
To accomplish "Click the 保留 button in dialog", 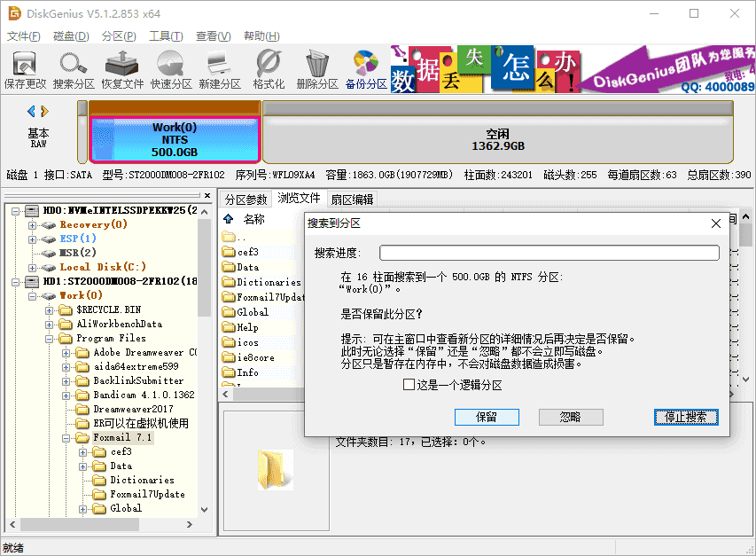I will click(x=487, y=417).
